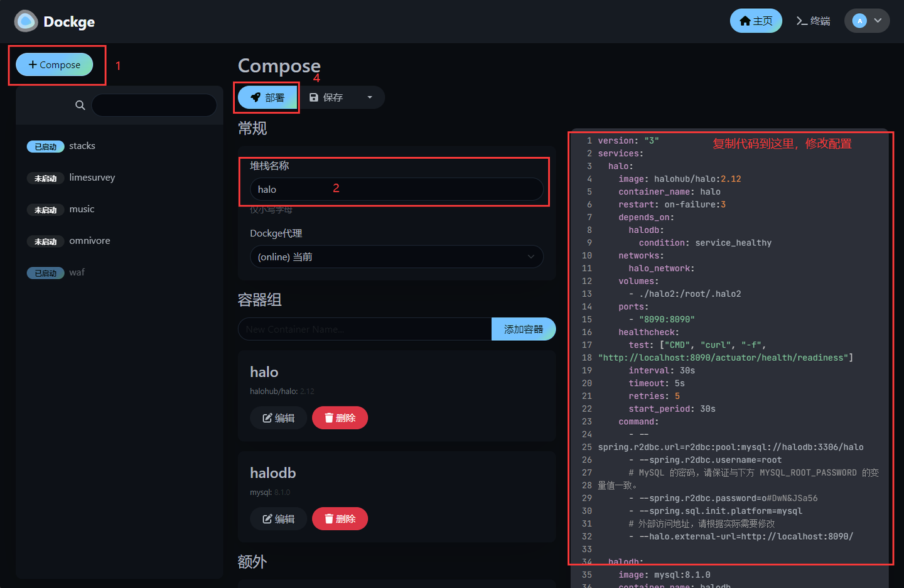Focus the stack search field
The width and height of the screenshot is (904, 588).
click(154, 105)
